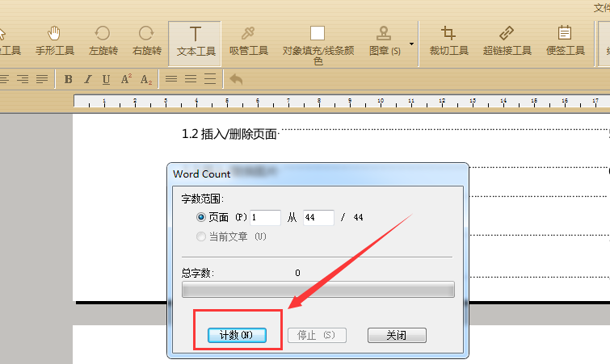Click the undo arrow icon
Viewport: 610px width, 364px height.
[x=236, y=79]
